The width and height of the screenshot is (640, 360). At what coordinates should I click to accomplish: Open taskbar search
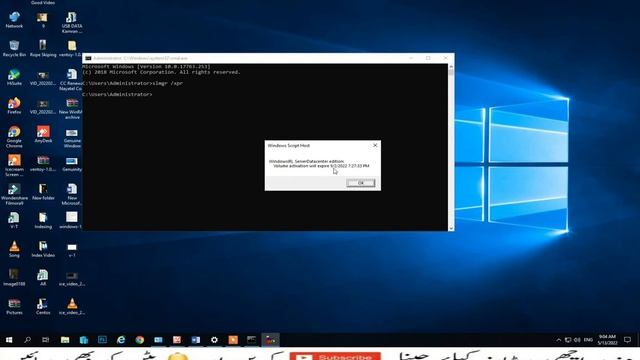[27, 340]
